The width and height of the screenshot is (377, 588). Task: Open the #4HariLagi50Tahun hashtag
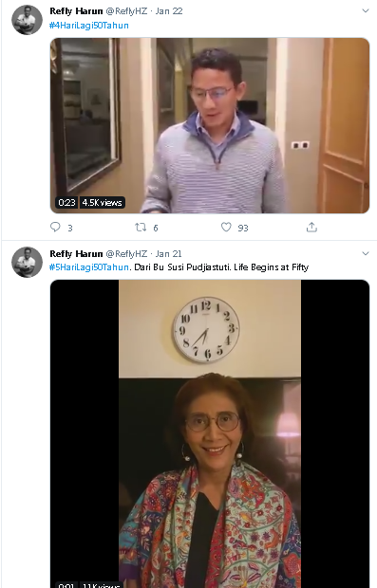pos(89,25)
